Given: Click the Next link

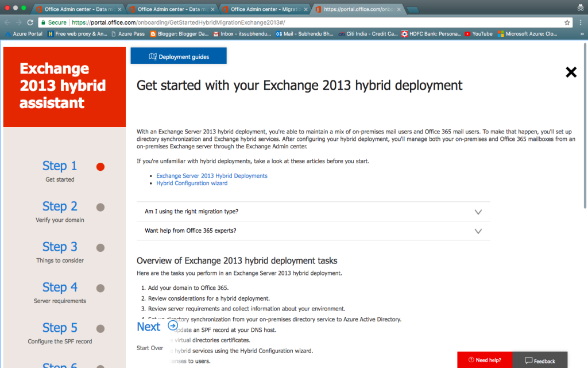Looking at the screenshot, I should click(x=149, y=327).
